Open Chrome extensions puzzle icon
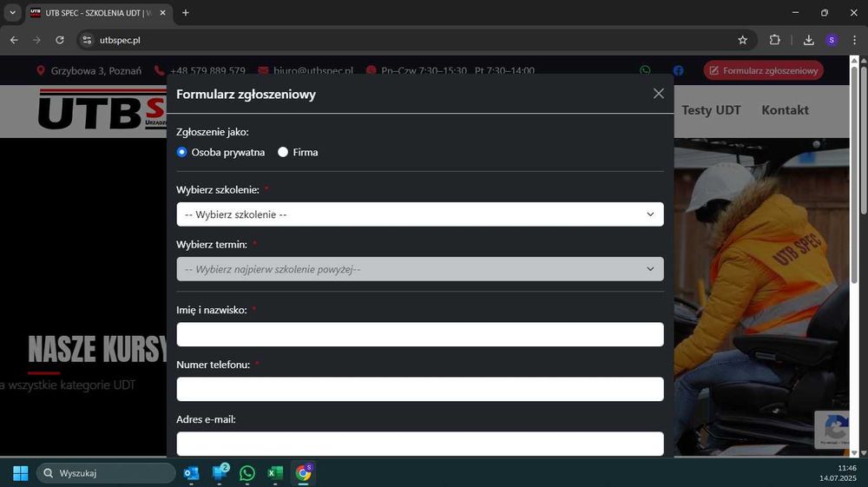868x487 pixels. point(774,40)
